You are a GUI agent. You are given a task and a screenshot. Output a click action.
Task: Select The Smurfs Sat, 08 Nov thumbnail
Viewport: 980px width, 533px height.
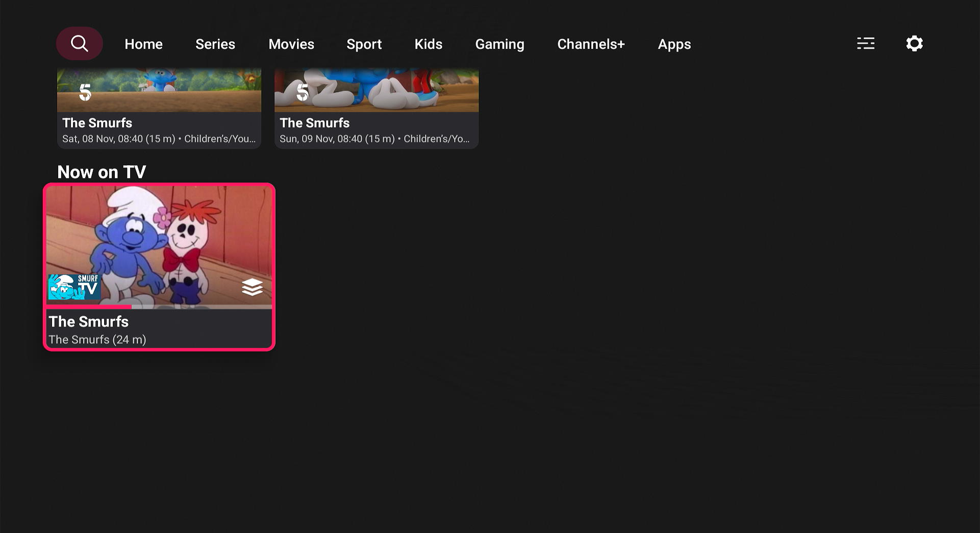[x=159, y=90]
